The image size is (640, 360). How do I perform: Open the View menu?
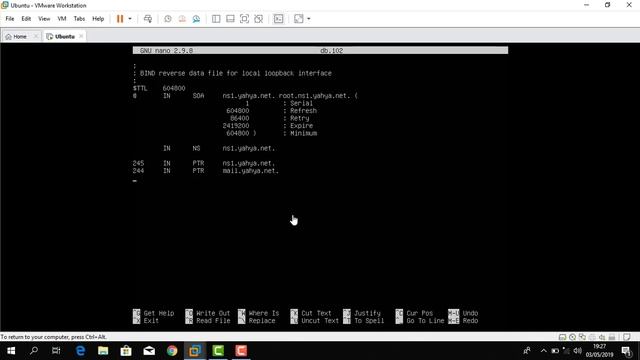[44, 19]
